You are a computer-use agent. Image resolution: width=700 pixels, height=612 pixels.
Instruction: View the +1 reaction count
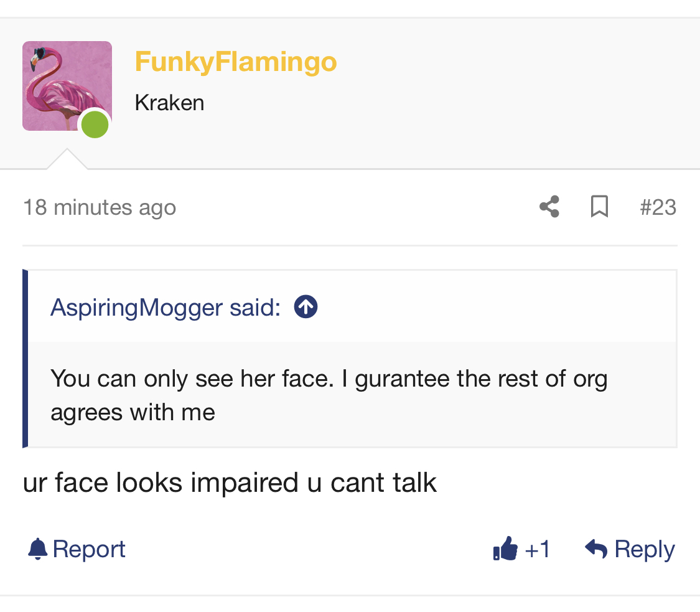537,549
